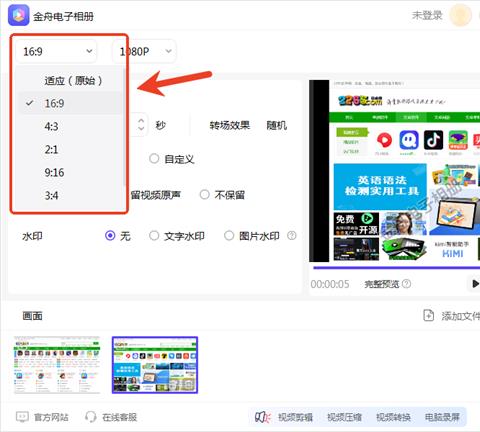
Task: Select the 9:16 ratio option
Action: coord(54,172)
